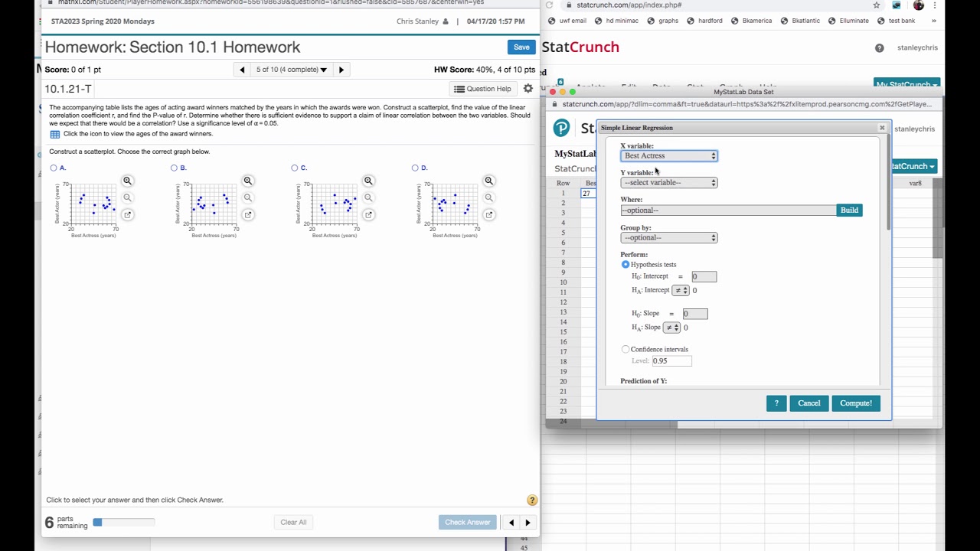Open the Chrome three-dot menu
The height and width of the screenshot is (551, 980).
[x=935, y=5]
